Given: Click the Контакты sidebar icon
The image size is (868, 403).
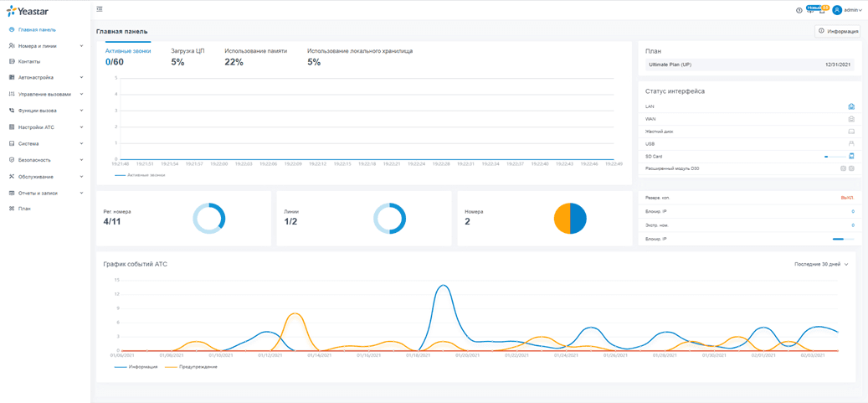Looking at the screenshot, I should click(x=12, y=61).
